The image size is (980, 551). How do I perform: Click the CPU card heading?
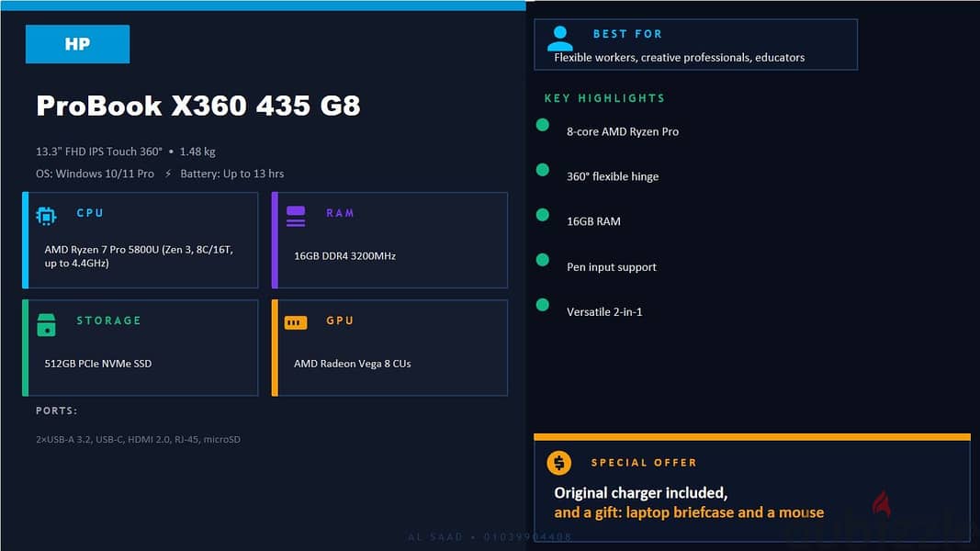pos(90,213)
